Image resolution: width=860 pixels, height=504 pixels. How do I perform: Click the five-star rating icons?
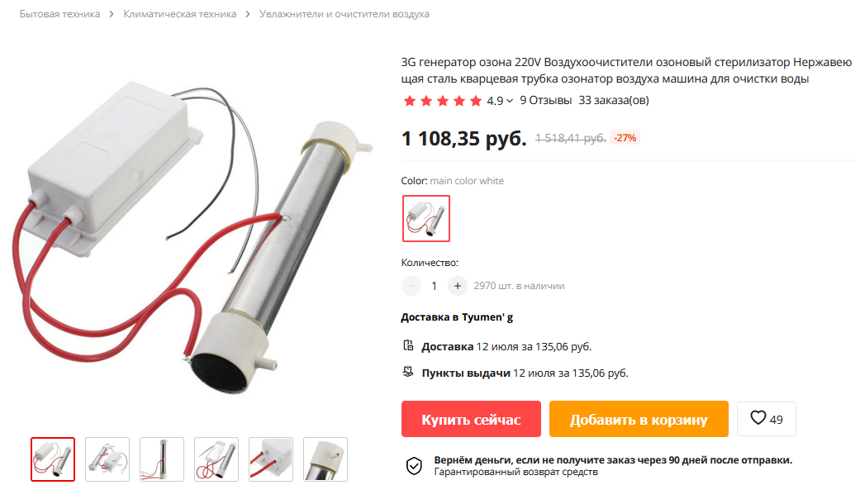442,101
